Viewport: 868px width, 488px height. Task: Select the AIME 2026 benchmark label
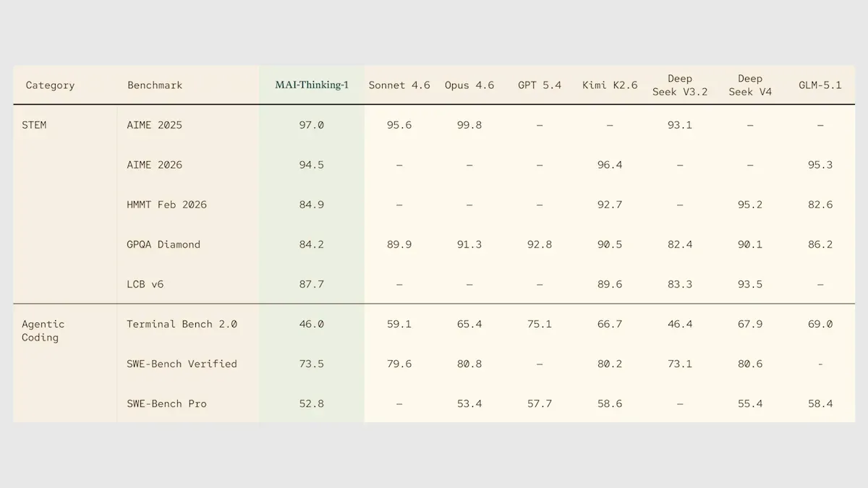click(x=155, y=165)
